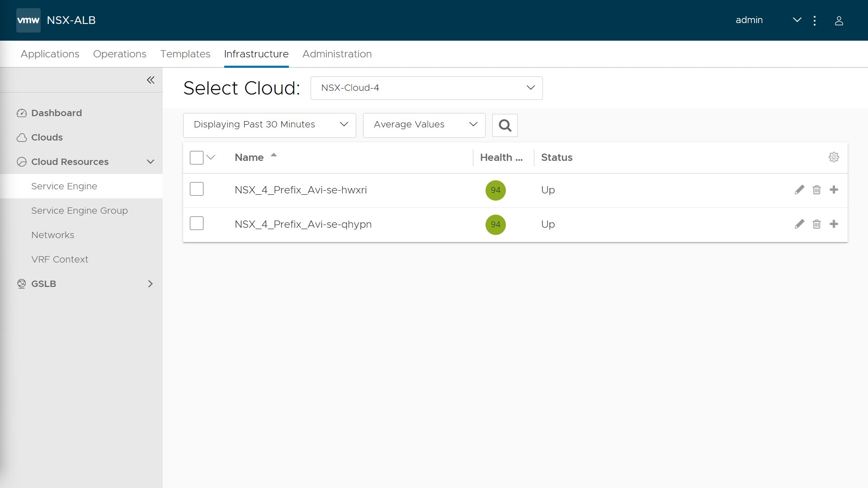Open the NSX-Cloud-4 cloud dropdown

pyautogui.click(x=426, y=88)
